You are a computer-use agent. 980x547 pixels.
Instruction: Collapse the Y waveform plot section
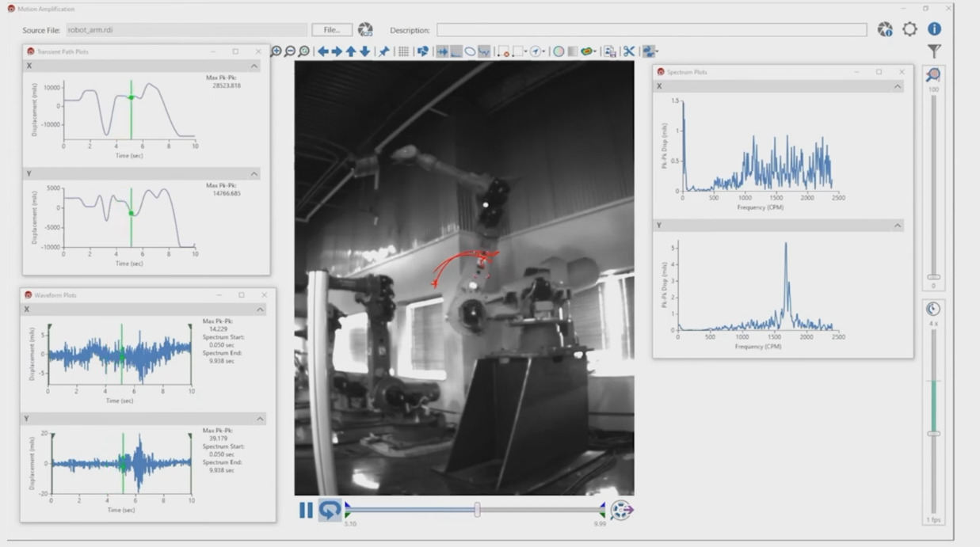point(260,419)
